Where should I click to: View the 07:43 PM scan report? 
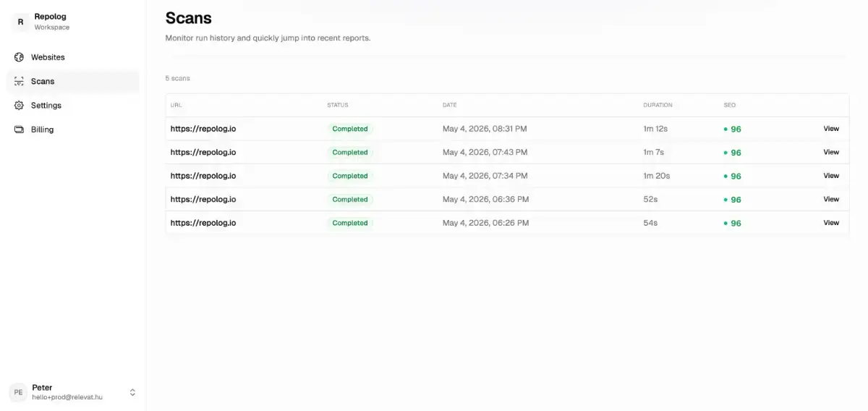[831, 152]
